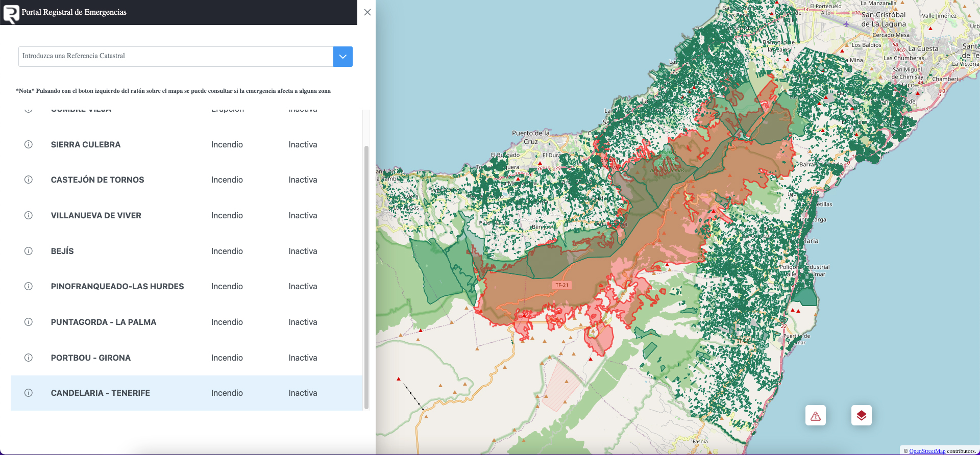This screenshot has width=980, height=455.
Task: Click the Portal Registral logo
Action: [11, 13]
